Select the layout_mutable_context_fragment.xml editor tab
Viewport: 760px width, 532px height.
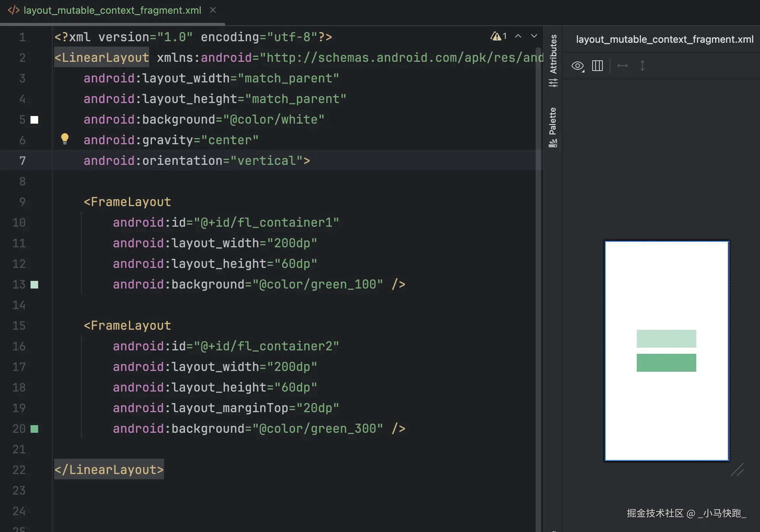click(x=112, y=11)
